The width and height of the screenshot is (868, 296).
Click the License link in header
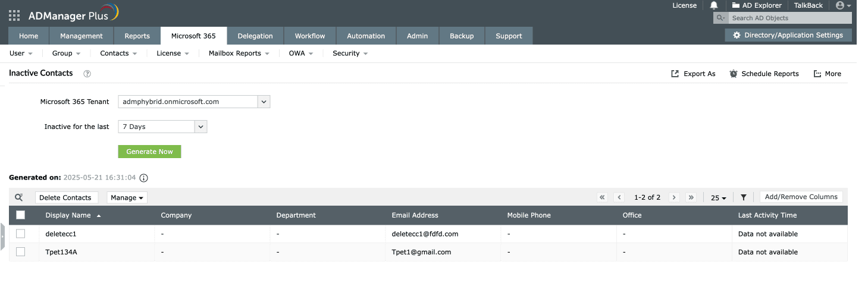click(x=684, y=5)
